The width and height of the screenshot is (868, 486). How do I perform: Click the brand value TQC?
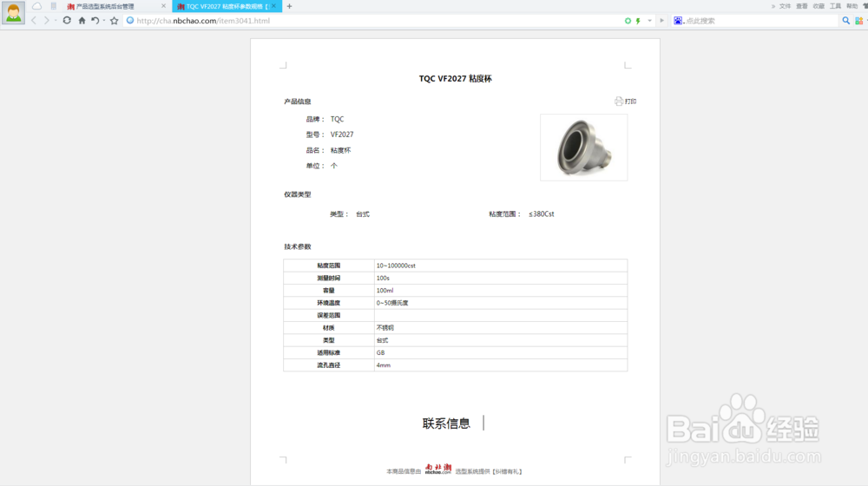337,119
